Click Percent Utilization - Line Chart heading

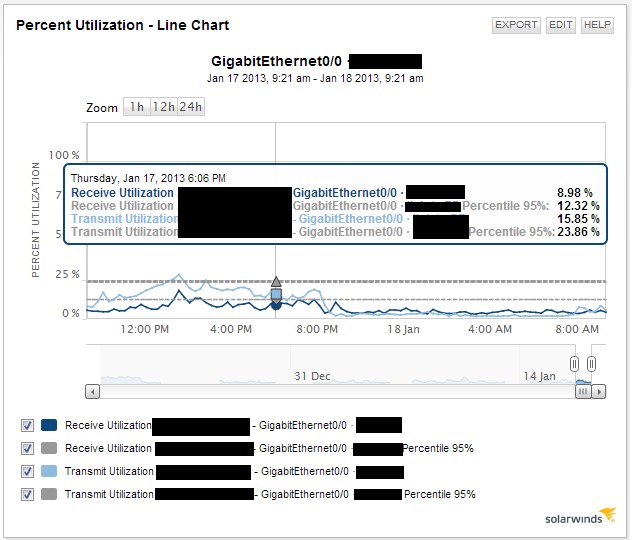tap(123, 25)
